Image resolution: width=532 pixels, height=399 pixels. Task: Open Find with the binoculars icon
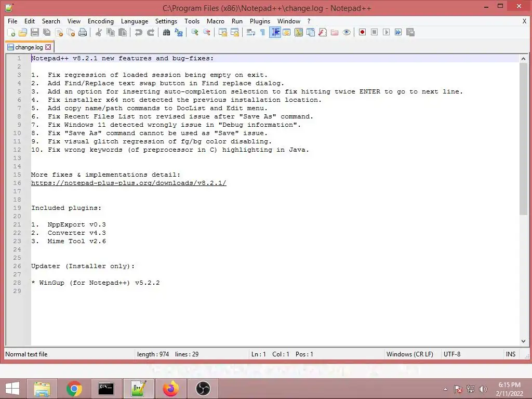pyautogui.click(x=166, y=33)
